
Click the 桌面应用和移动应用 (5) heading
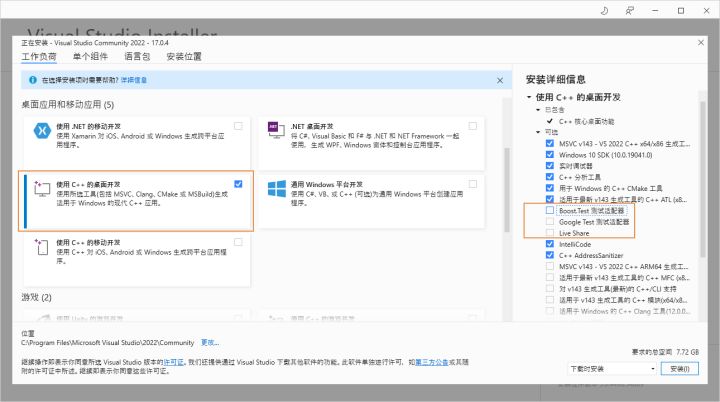68,105
